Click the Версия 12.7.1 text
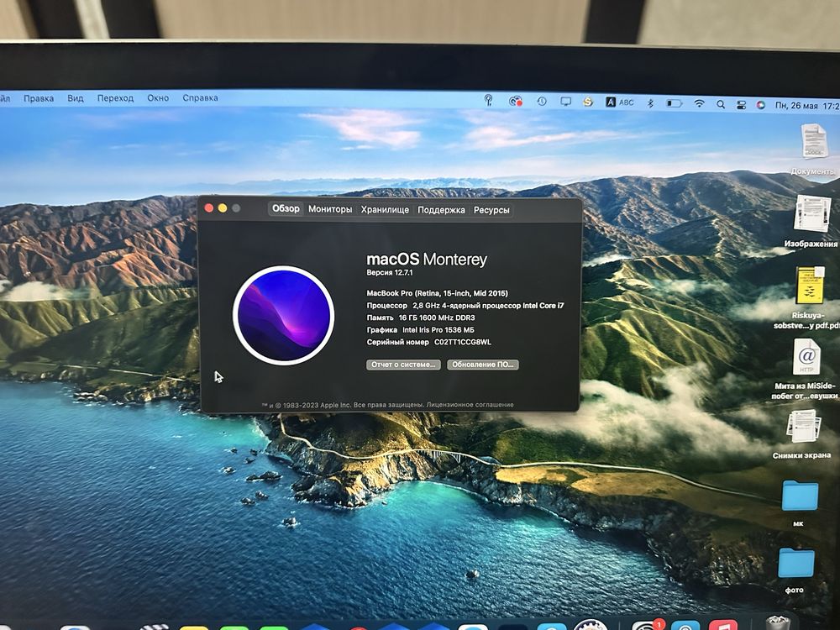Image resolution: width=840 pixels, height=630 pixels. point(390,273)
